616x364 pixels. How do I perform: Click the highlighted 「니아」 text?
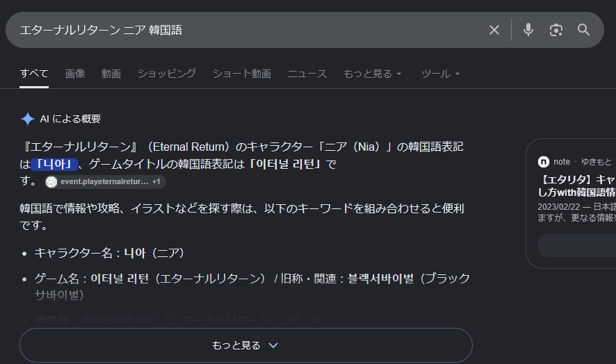point(54,164)
